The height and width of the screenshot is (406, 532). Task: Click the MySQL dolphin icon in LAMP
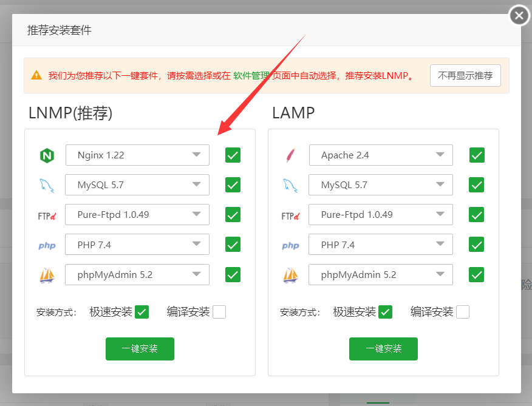click(290, 186)
